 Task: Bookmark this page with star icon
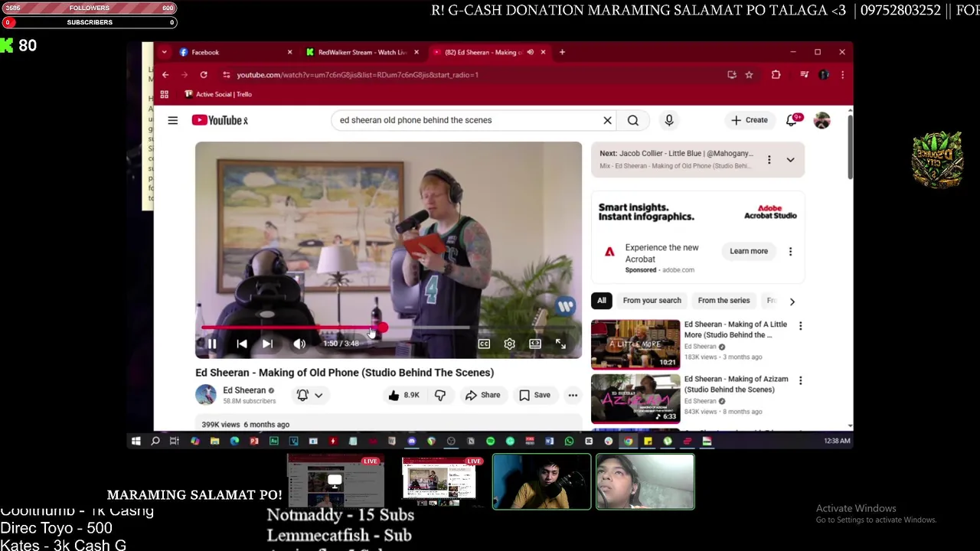point(749,75)
